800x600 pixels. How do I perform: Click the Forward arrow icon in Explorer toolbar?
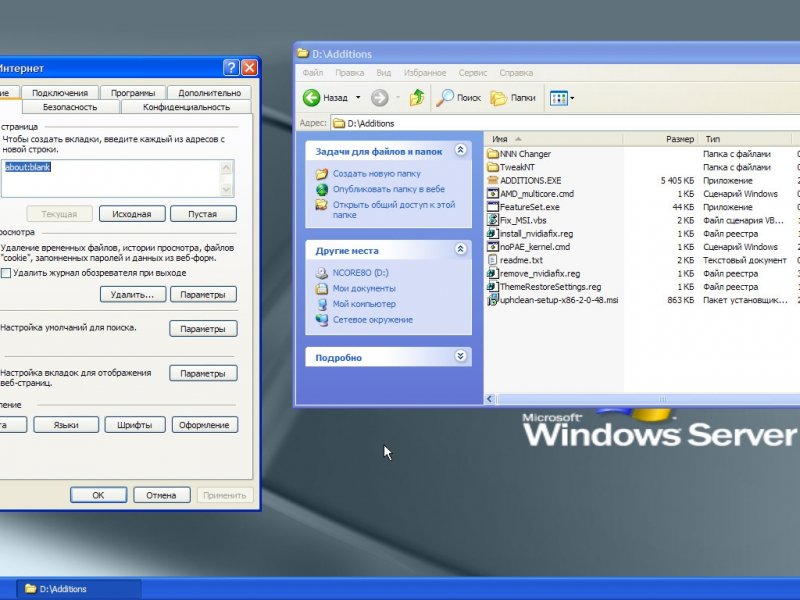click(x=379, y=97)
